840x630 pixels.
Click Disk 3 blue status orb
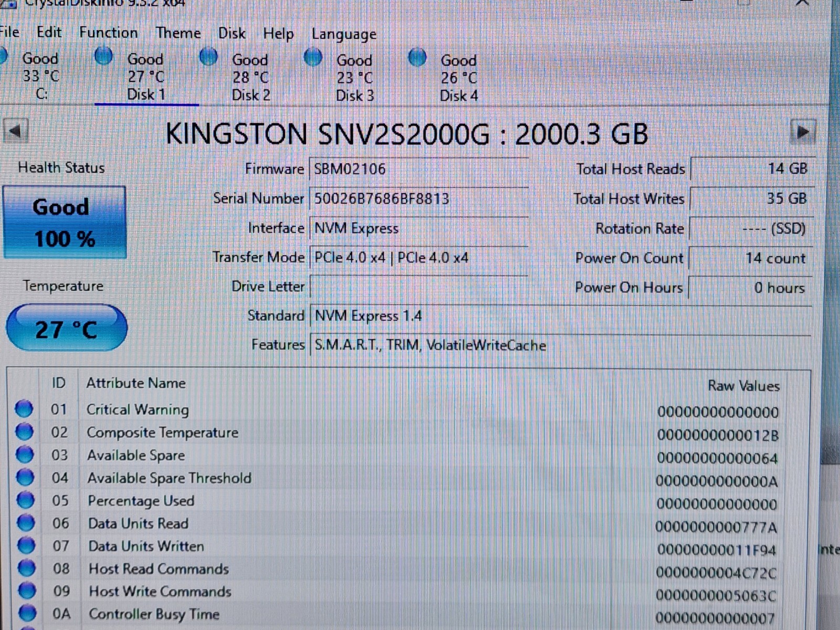click(x=313, y=57)
